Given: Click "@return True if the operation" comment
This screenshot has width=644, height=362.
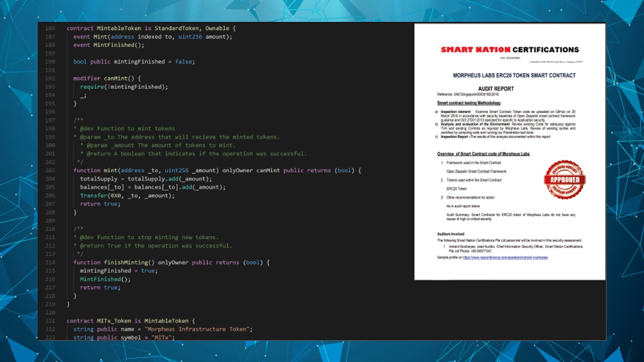Looking at the screenshot, I should (153, 246).
